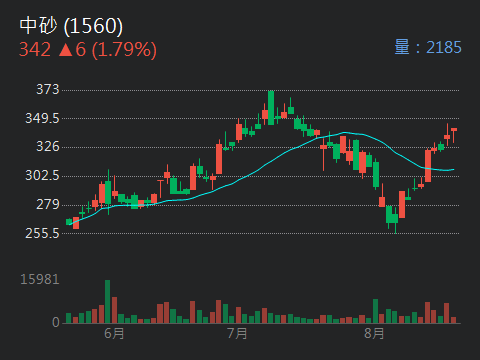Screen dimensions: 480x360
Task: Click the 7月 date axis label
Action: coord(237,333)
